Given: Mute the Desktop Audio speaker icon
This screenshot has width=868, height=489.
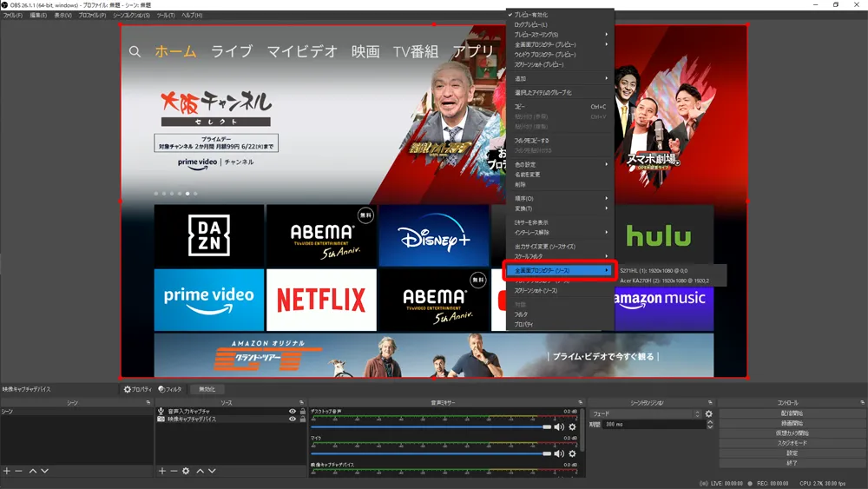Looking at the screenshot, I should coord(559,427).
